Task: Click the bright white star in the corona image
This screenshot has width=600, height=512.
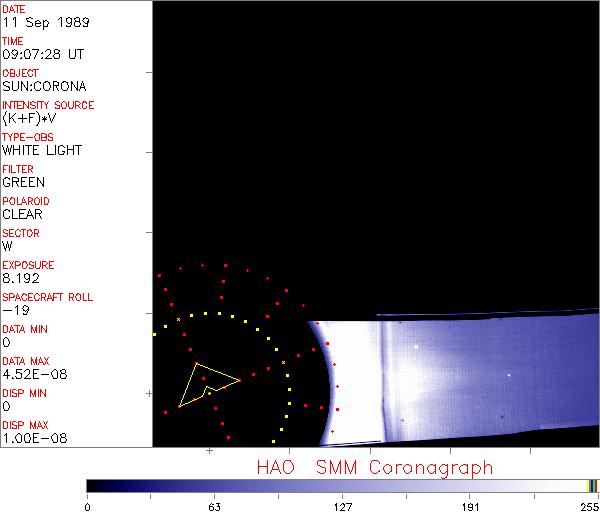Action: pos(416,346)
